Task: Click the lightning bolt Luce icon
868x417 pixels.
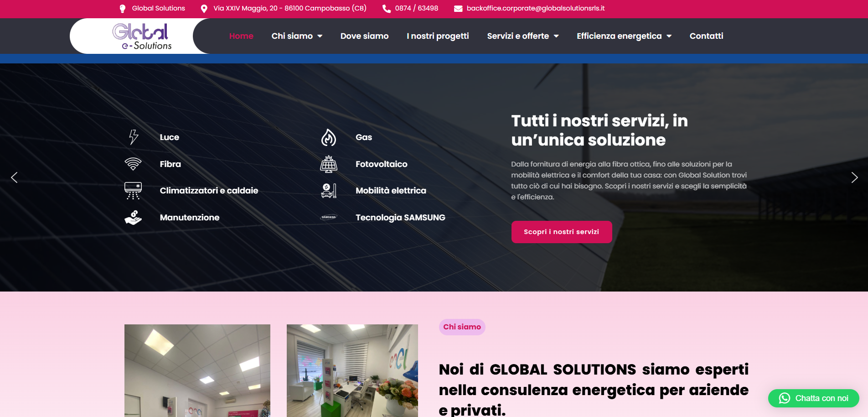Action: (x=133, y=137)
